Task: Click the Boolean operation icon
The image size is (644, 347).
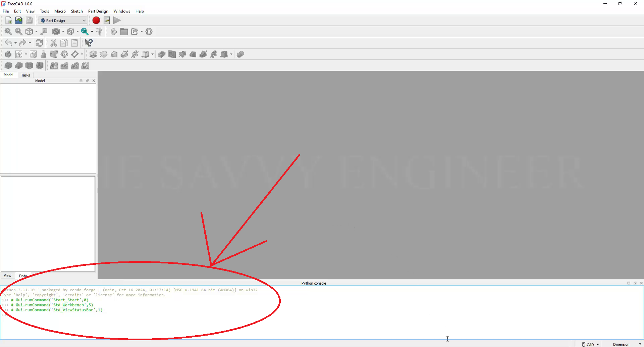Action: (240, 54)
